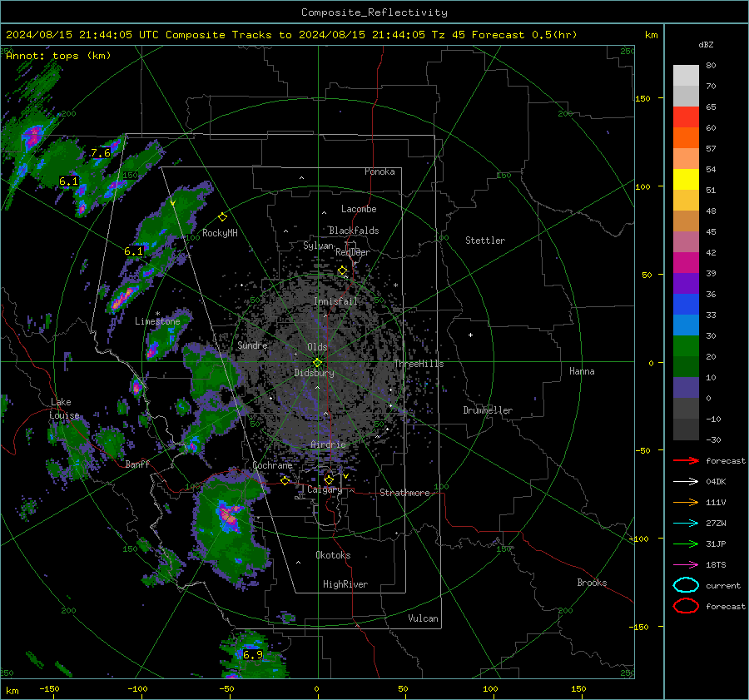Click the intense storm core southwest of Cochrane
The width and height of the screenshot is (749, 700).
tap(228, 517)
